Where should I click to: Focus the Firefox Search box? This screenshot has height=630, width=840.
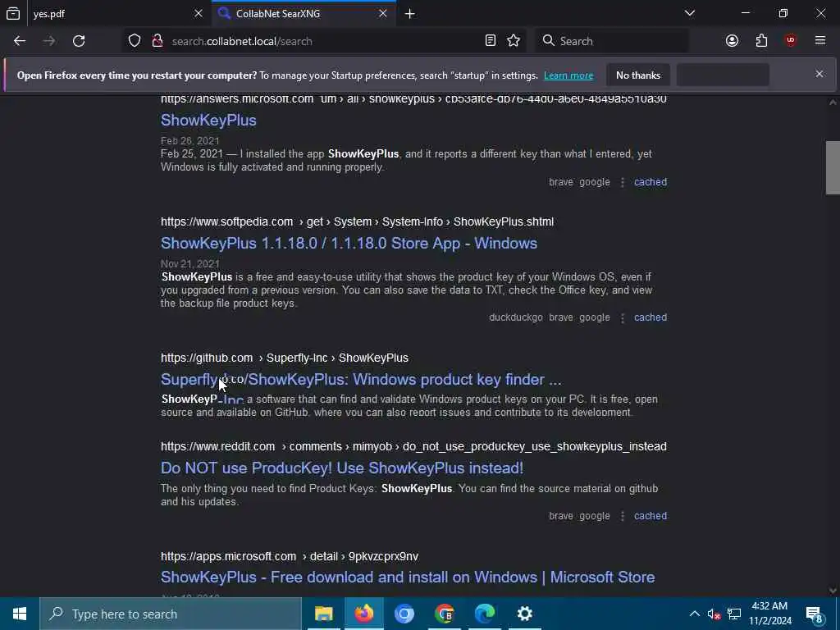pos(610,41)
